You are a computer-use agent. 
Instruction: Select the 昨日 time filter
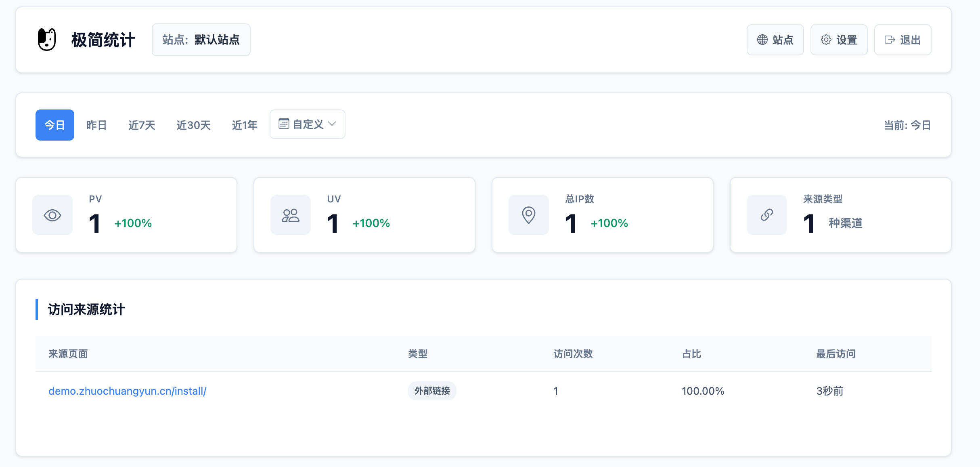pyautogui.click(x=96, y=125)
